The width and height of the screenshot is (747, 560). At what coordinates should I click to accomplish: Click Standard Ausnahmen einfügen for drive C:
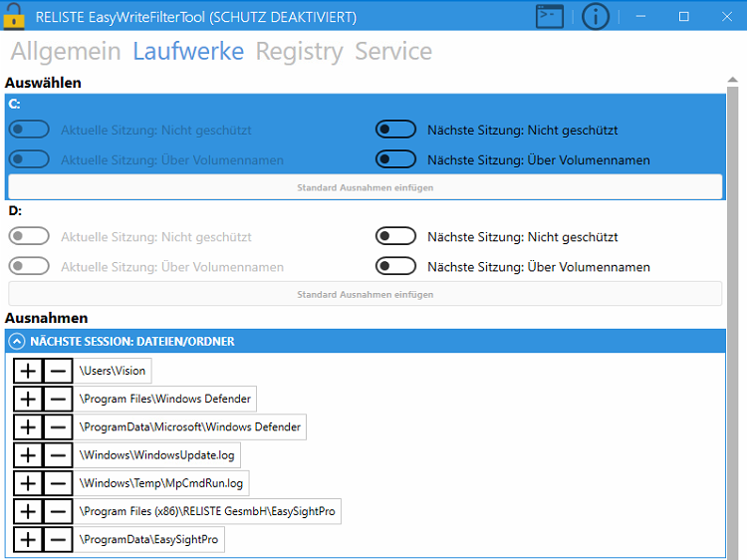tap(365, 187)
